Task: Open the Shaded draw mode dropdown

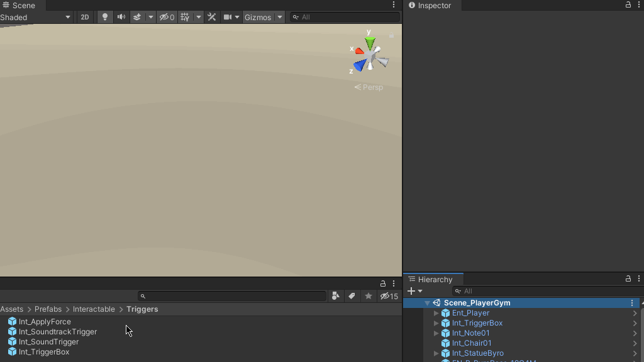Action: click(x=36, y=17)
